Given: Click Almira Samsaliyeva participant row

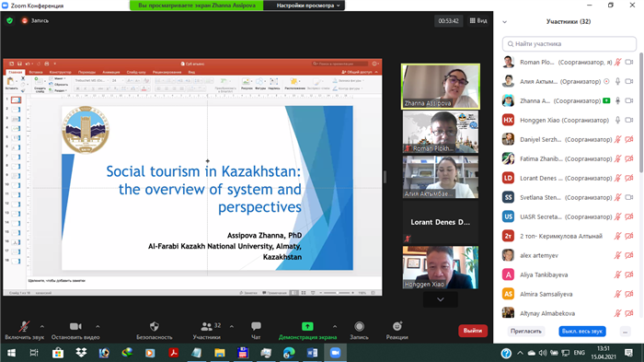Looking at the screenshot, I should pos(569,294).
